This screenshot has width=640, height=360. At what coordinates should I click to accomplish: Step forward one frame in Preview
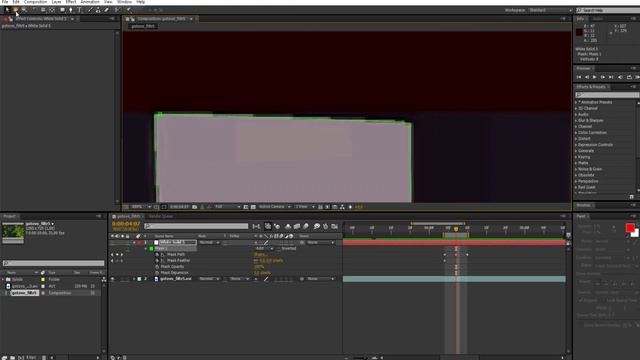pyautogui.click(x=603, y=77)
